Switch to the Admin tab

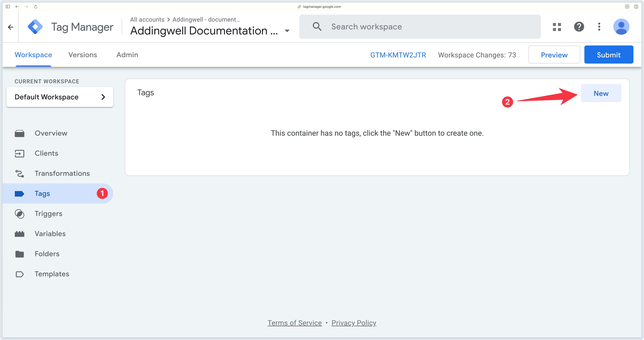coord(127,55)
